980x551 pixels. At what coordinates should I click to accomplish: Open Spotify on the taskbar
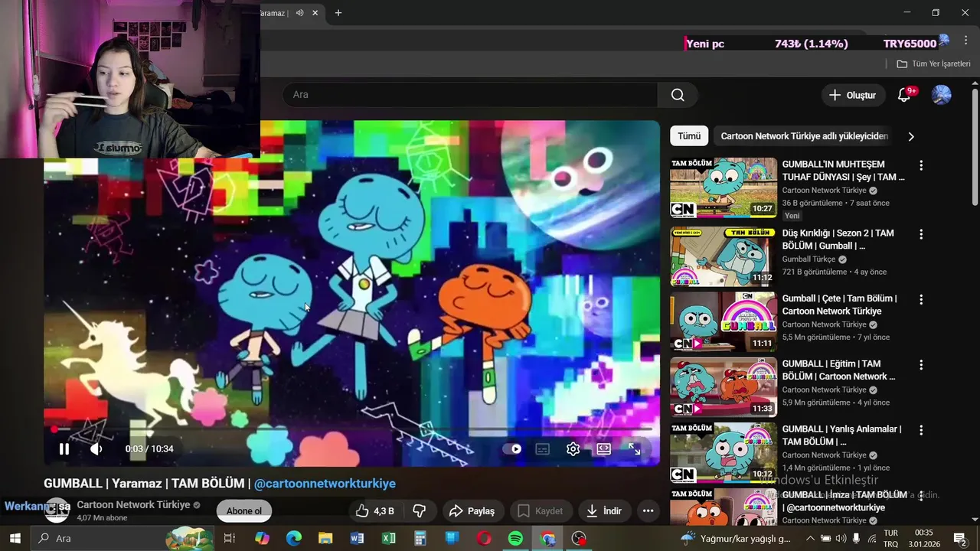coord(515,538)
